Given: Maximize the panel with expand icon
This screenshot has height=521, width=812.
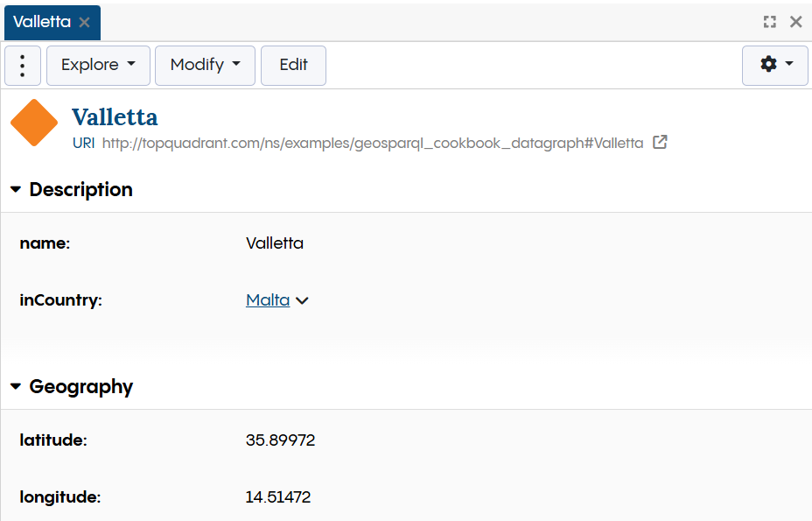Looking at the screenshot, I should [x=770, y=22].
